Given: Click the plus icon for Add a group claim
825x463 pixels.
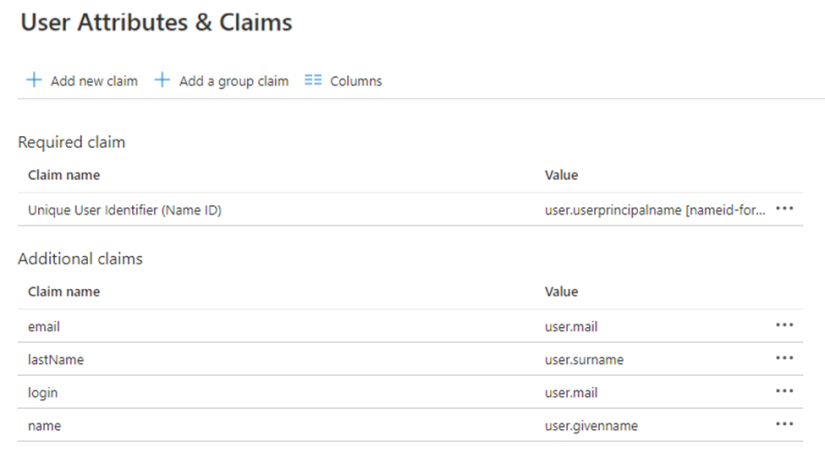Looking at the screenshot, I should [162, 81].
